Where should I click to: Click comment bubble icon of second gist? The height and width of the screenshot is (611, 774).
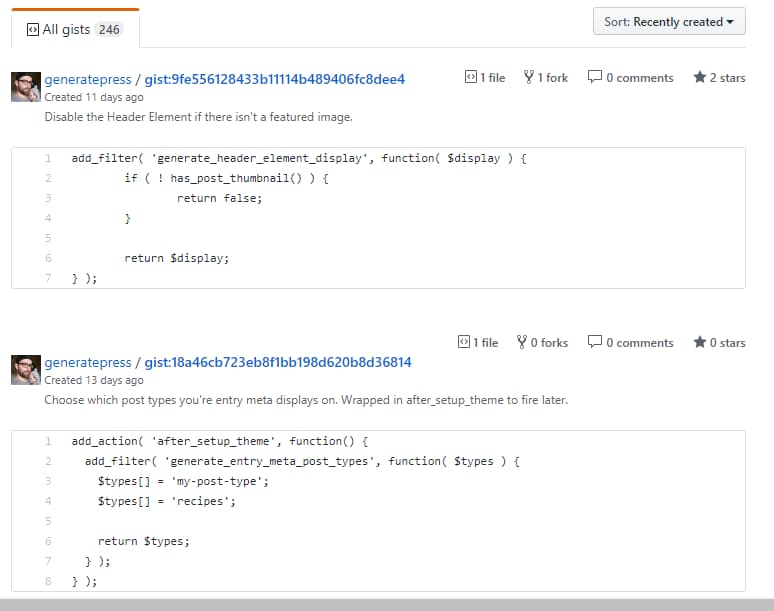[595, 342]
